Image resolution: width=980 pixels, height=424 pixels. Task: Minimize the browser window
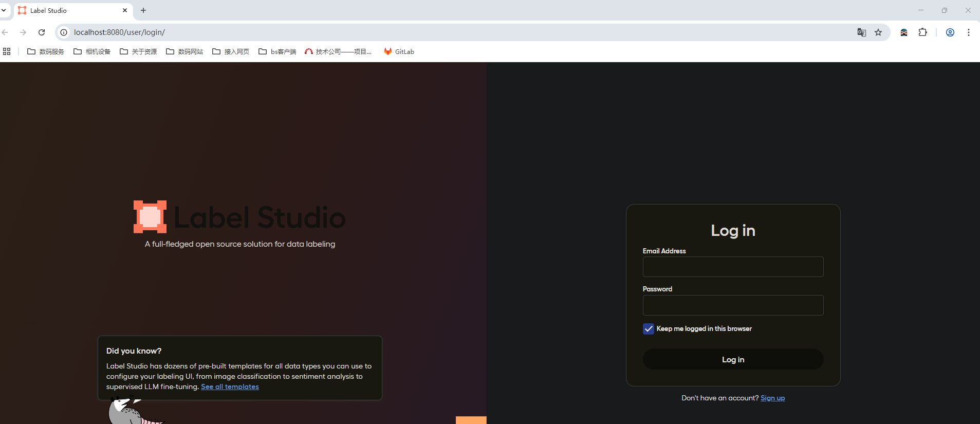[921, 10]
